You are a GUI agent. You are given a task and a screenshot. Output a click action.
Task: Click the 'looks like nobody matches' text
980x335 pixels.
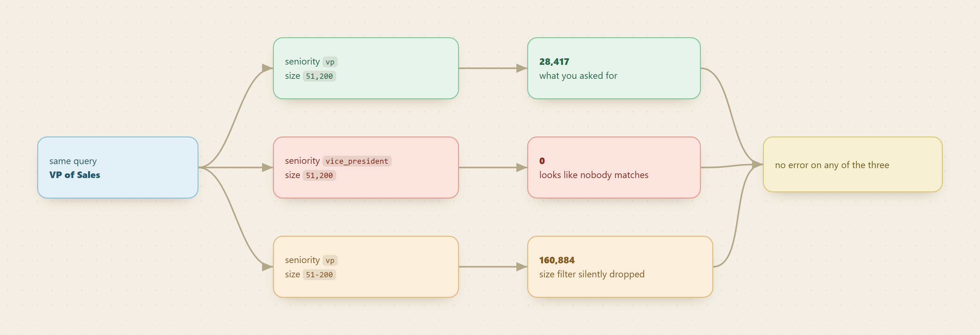[594, 175]
